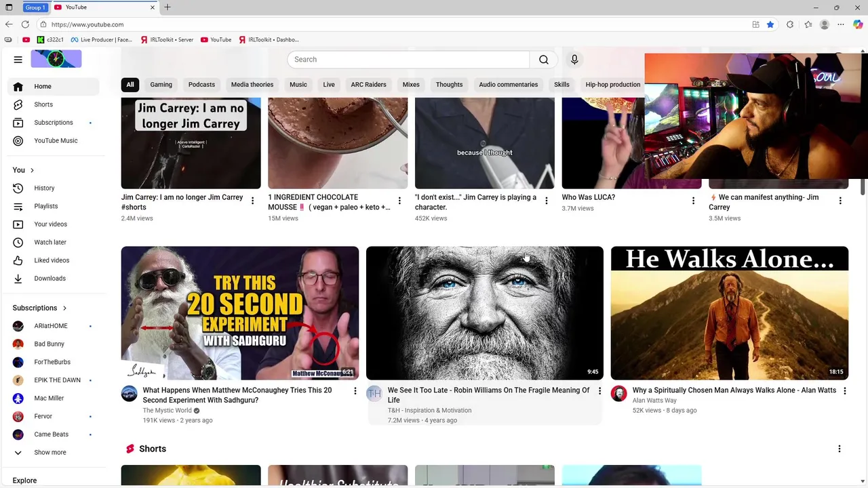Click the search magnifier button
868x488 pixels.
544,60
